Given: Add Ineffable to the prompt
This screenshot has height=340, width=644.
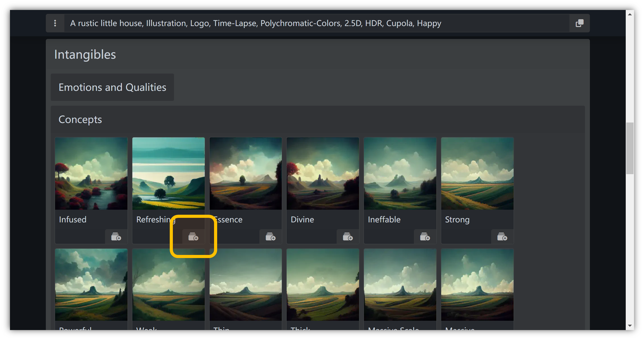Looking at the screenshot, I should 425,237.
